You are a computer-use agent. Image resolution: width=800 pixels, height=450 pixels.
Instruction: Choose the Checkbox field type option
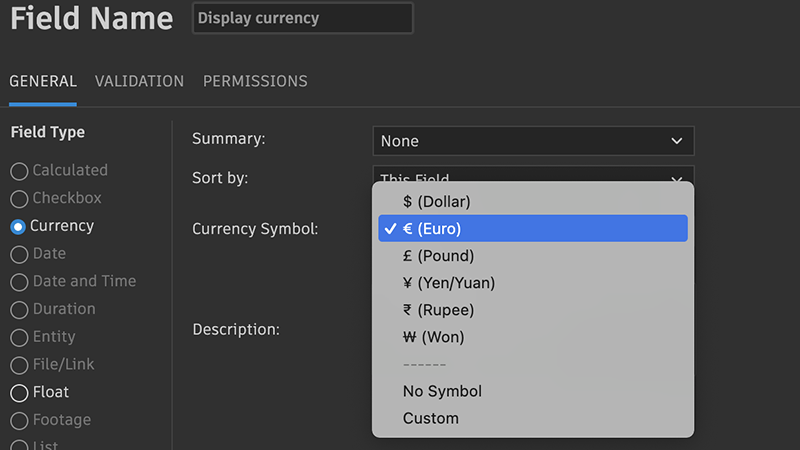[19, 199]
